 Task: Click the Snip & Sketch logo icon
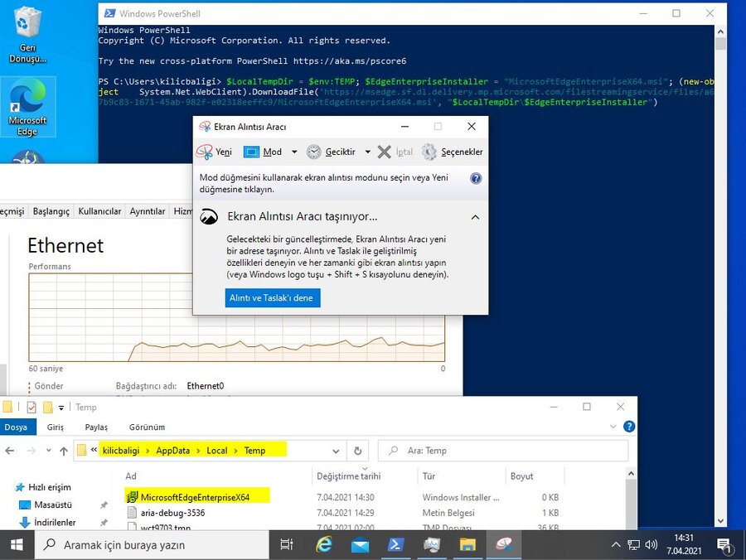[209, 217]
